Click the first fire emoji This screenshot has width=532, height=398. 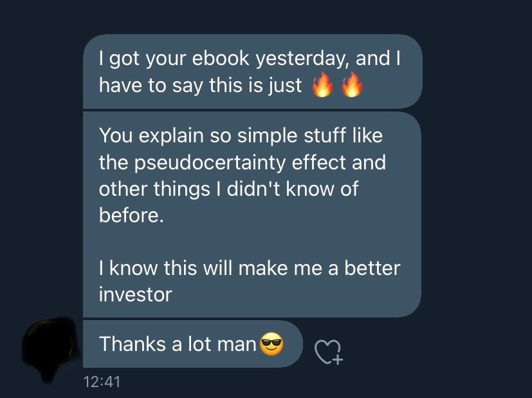[323, 86]
